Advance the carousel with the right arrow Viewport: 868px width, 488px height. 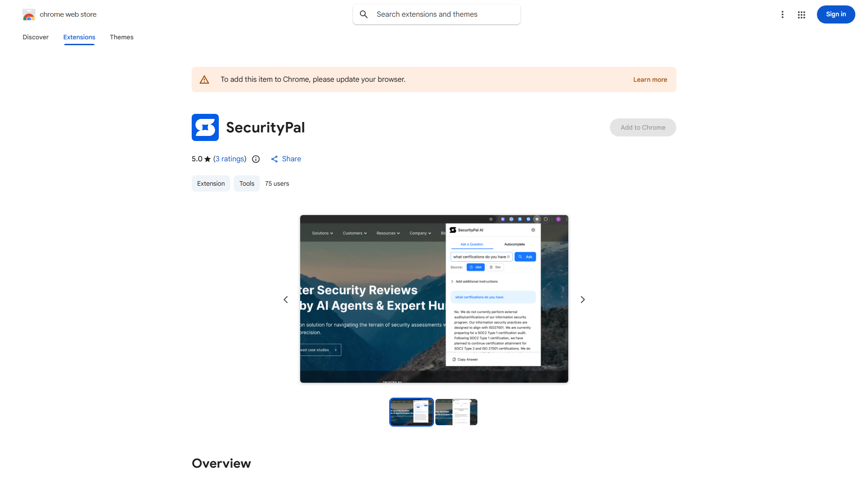tap(582, 299)
